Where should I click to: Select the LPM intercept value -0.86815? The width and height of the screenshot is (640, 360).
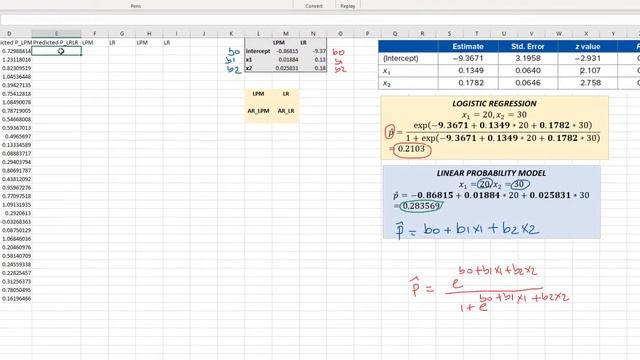[x=286, y=51]
